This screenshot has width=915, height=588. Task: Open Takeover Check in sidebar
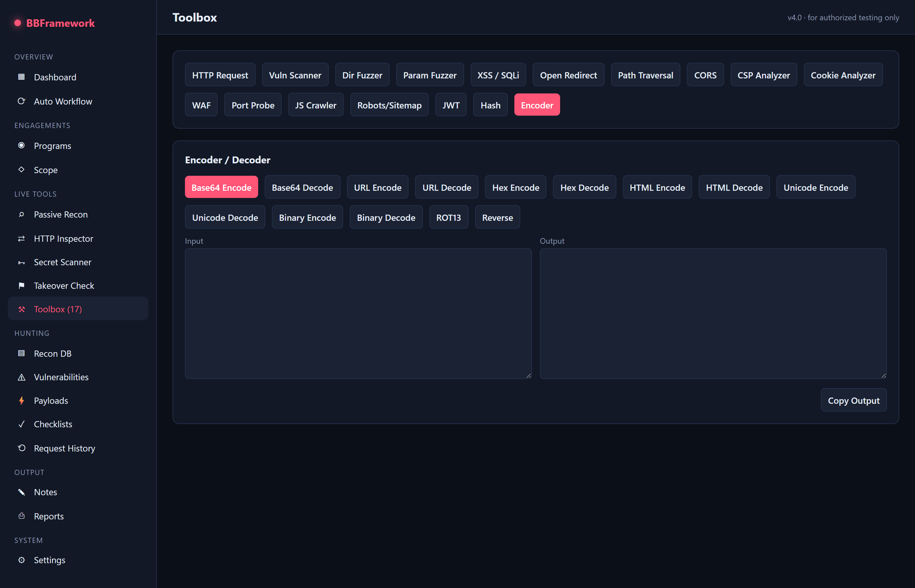click(x=78, y=286)
